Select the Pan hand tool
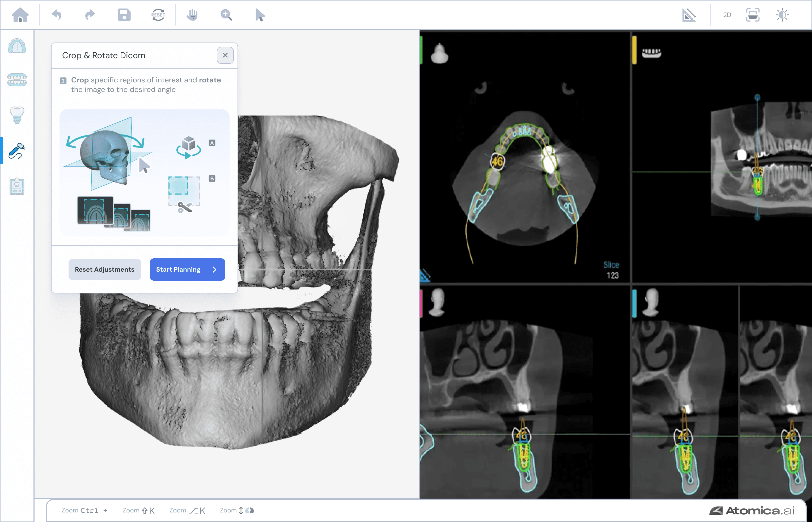Image resolution: width=812 pixels, height=522 pixels. tap(192, 15)
